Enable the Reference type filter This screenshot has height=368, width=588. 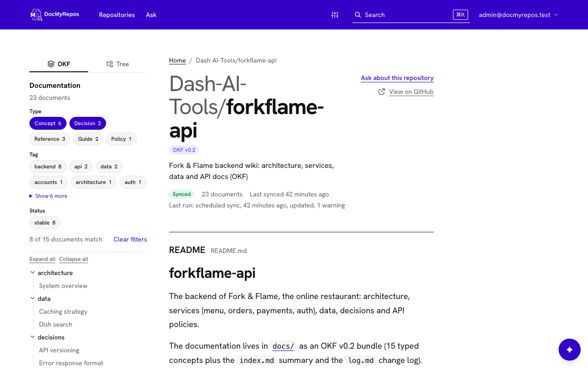pos(50,139)
